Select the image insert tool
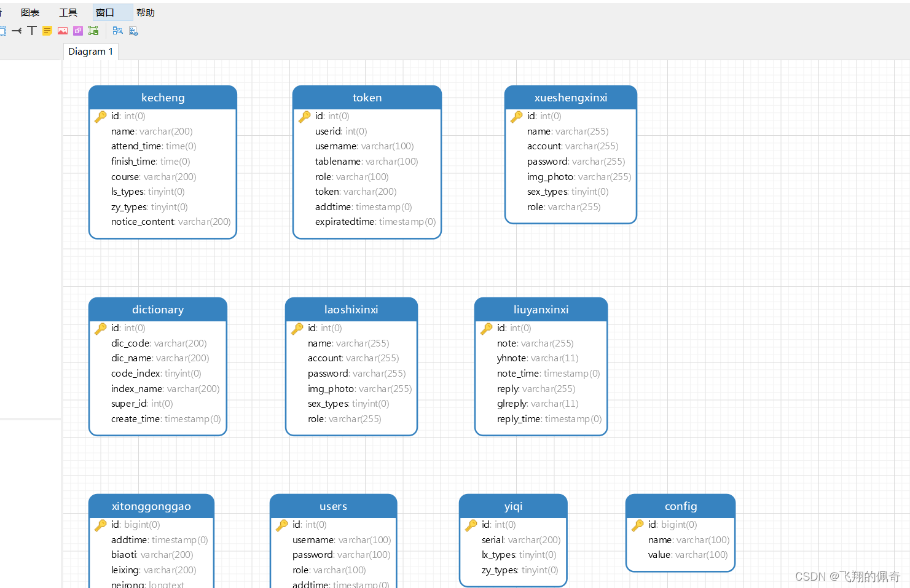 click(x=63, y=31)
